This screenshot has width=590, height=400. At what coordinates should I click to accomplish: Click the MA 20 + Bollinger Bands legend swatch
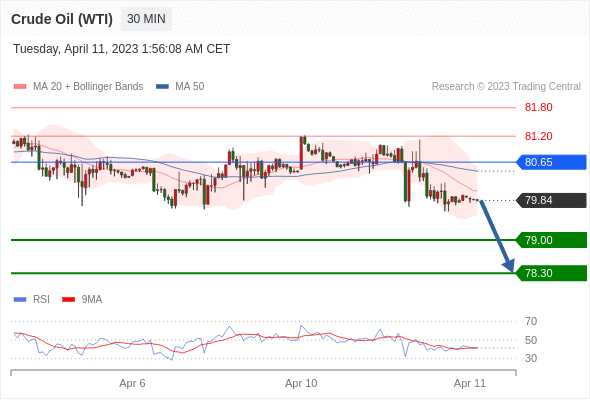click(x=20, y=87)
